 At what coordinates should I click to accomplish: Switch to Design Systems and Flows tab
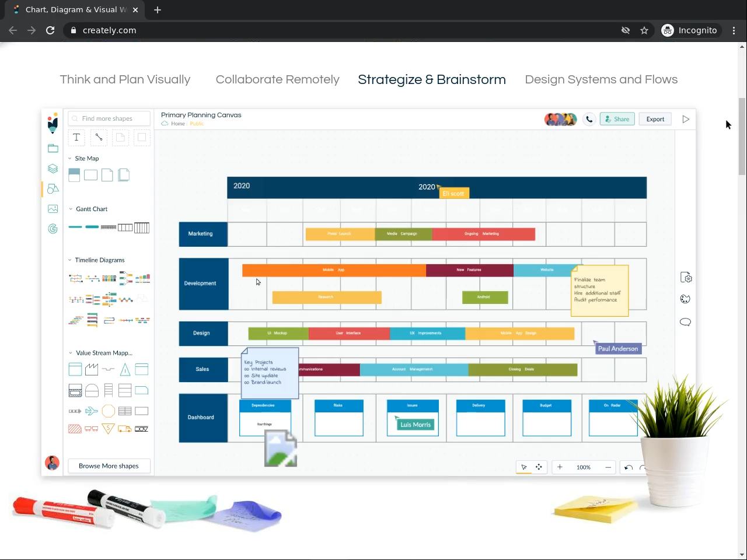(601, 79)
